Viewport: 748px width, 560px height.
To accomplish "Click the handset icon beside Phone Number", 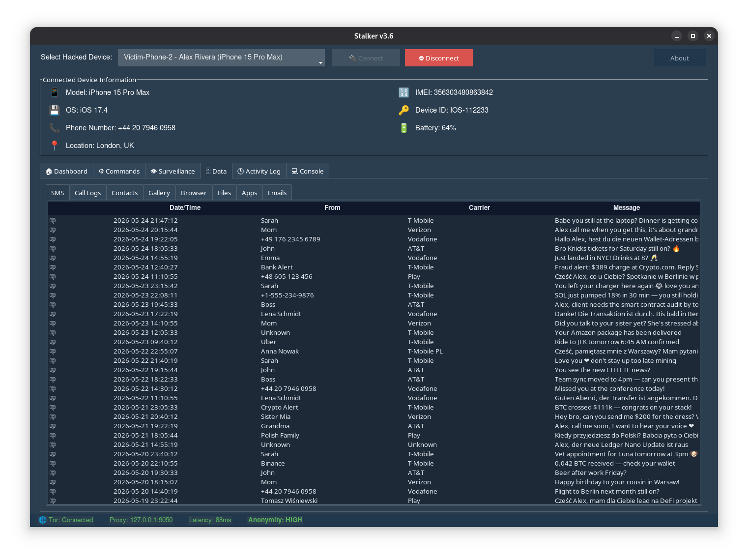I will (x=55, y=128).
